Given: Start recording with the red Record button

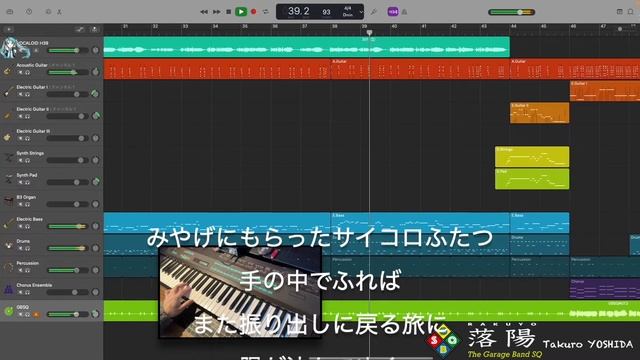Looking at the screenshot, I should click(253, 12).
